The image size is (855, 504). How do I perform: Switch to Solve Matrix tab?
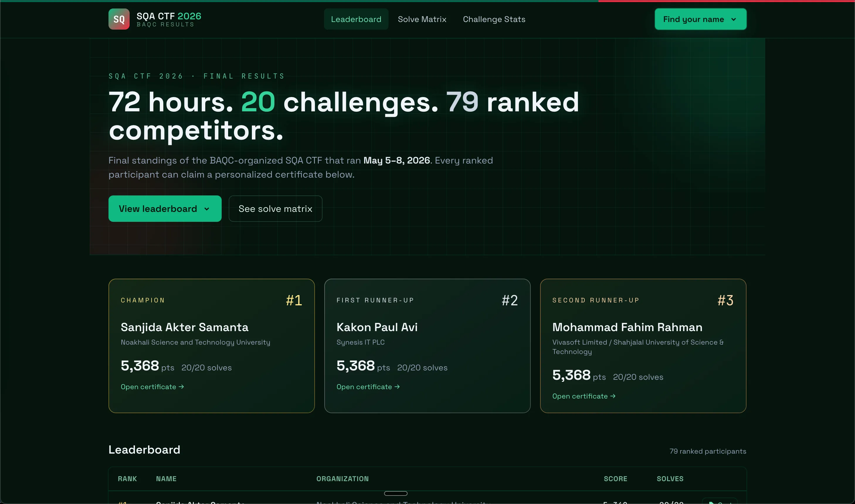click(422, 19)
